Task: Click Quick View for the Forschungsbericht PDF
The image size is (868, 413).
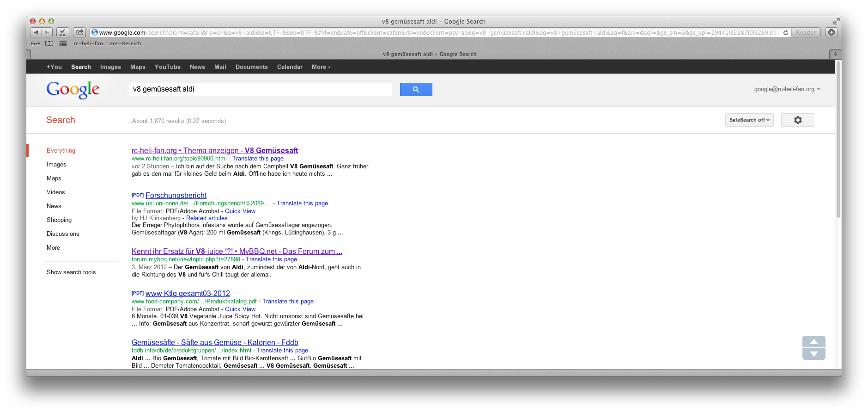Action: coord(240,211)
